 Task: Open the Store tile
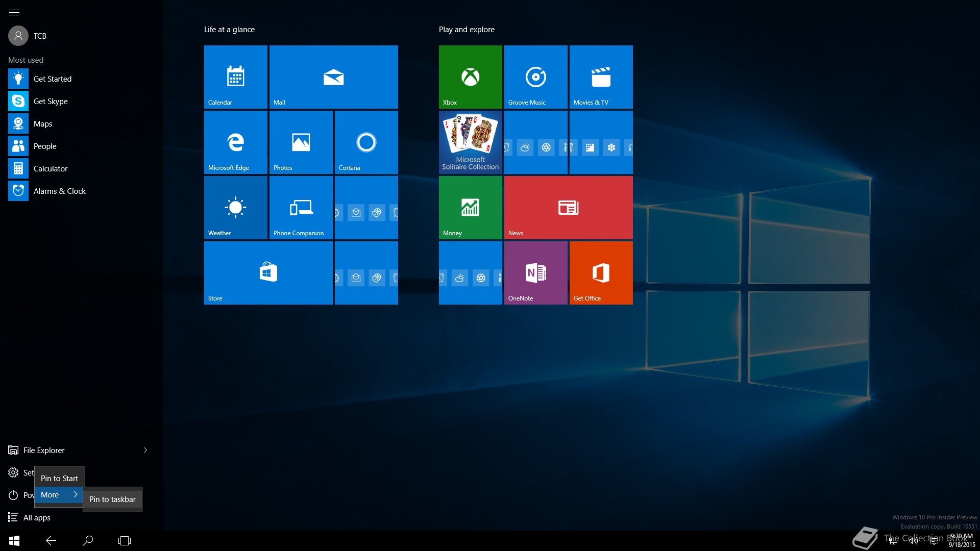(x=268, y=273)
